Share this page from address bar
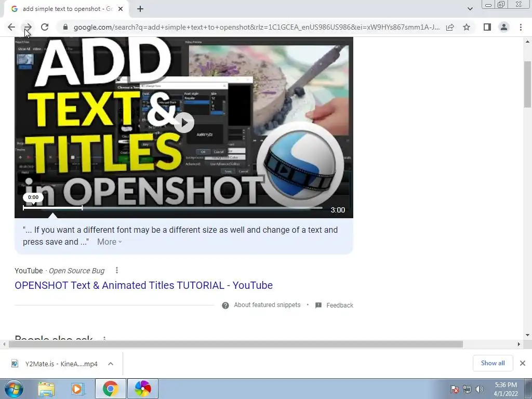The height and width of the screenshot is (399, 532). point(450,27)
